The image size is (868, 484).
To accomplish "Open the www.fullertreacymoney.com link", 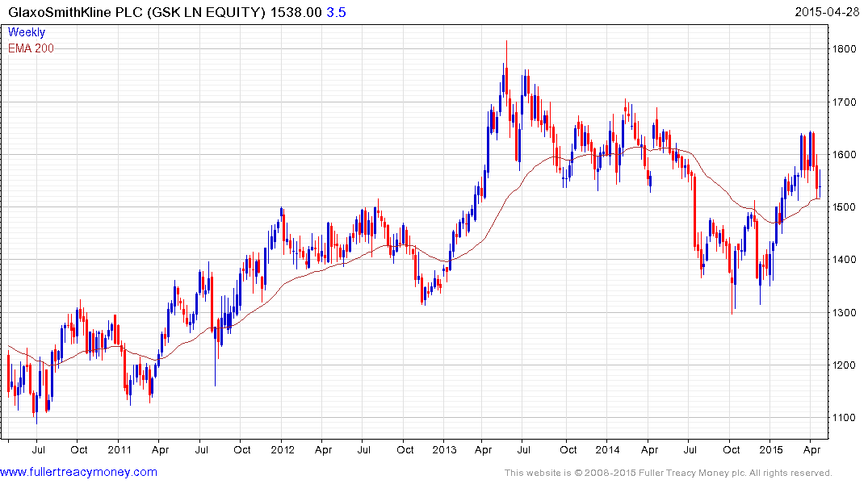I will pyautogui.click(x=78, y=473).
